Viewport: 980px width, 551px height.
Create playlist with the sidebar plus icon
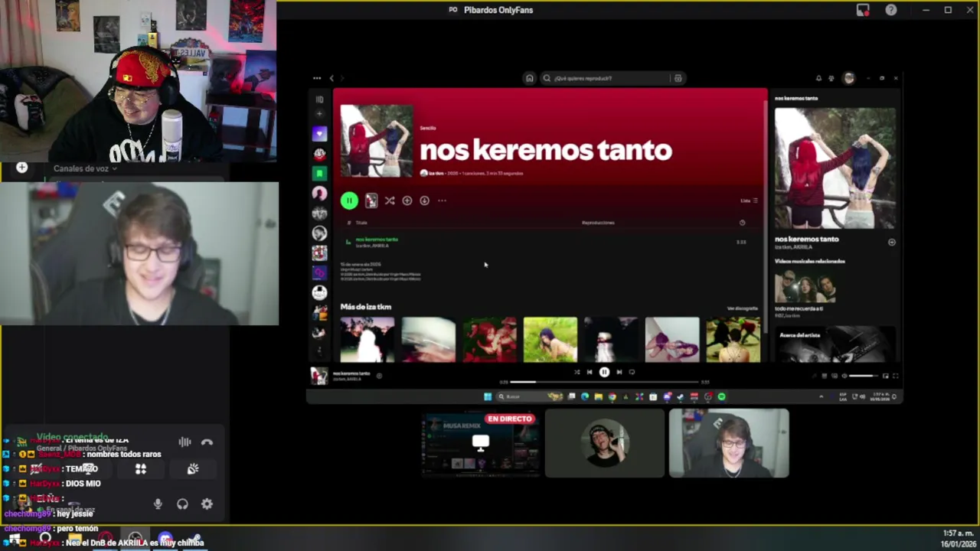click(319, 114)
